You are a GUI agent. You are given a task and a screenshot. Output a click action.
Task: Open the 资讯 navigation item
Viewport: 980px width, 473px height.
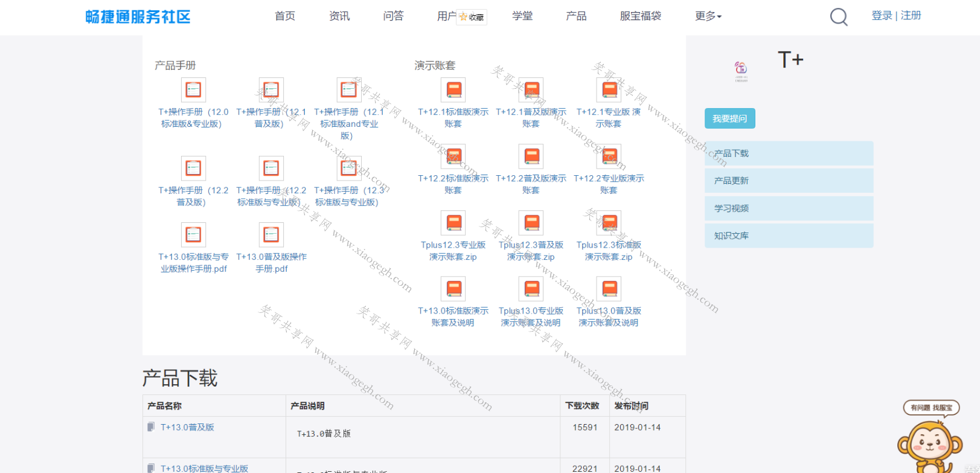click(x=339, y=16)
